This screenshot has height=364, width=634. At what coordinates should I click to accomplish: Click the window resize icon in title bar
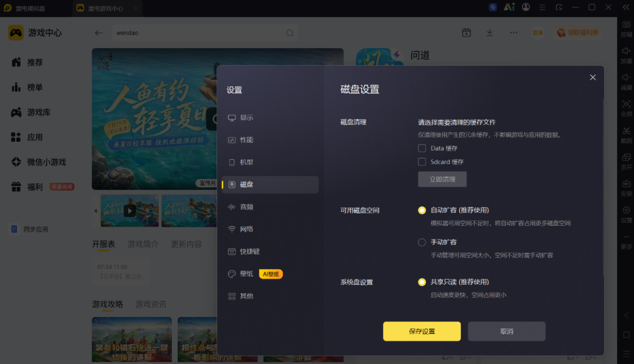click(x=559, y=8)
